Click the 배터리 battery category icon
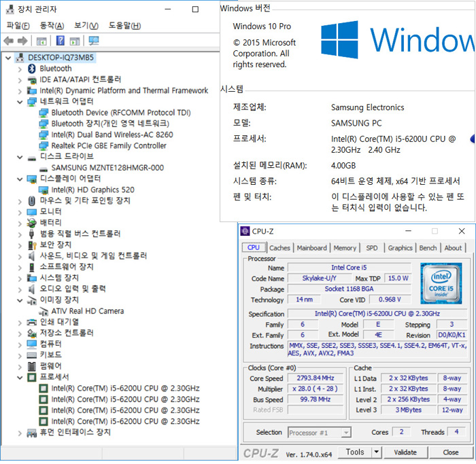Screen dimensions: 476x464 click(31, 223)
